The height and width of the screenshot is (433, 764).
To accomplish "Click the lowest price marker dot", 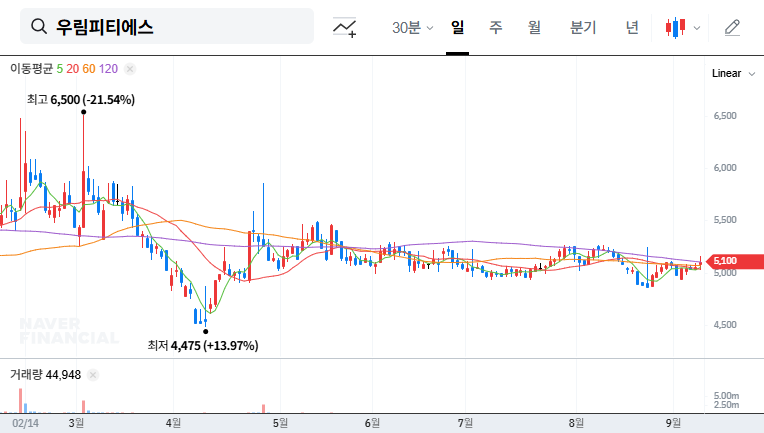I will pyautogui.click(x=206, y=332).
